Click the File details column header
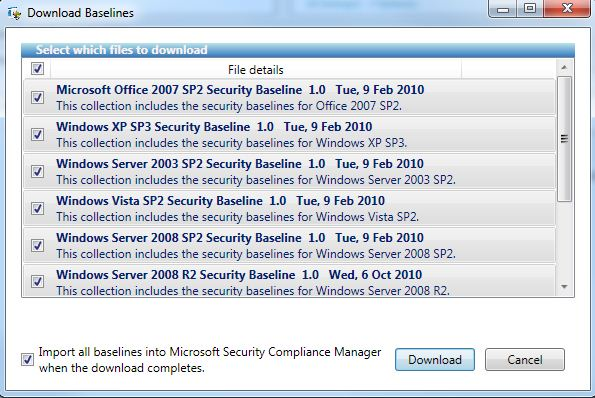595x398 pixels. click(256, 70)
